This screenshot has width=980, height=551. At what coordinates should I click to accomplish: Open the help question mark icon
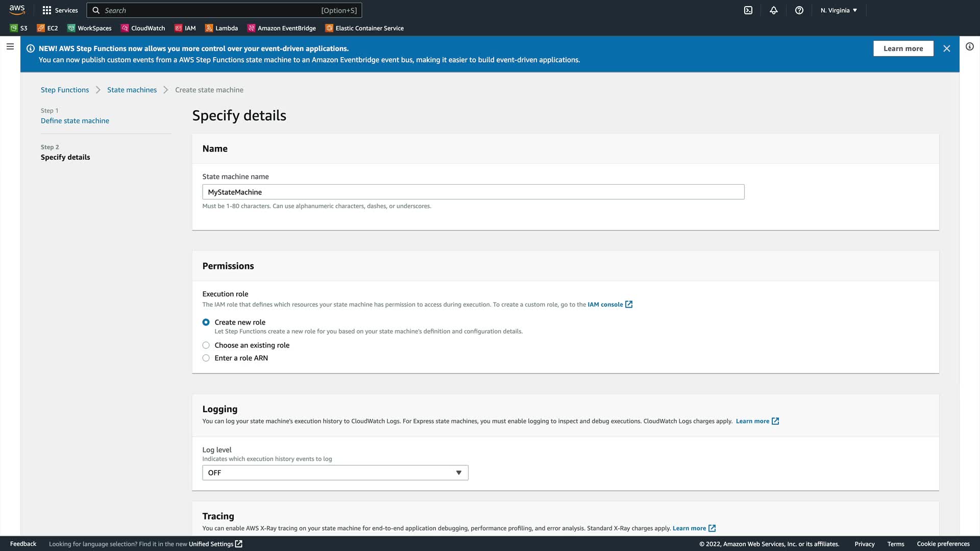799,10
